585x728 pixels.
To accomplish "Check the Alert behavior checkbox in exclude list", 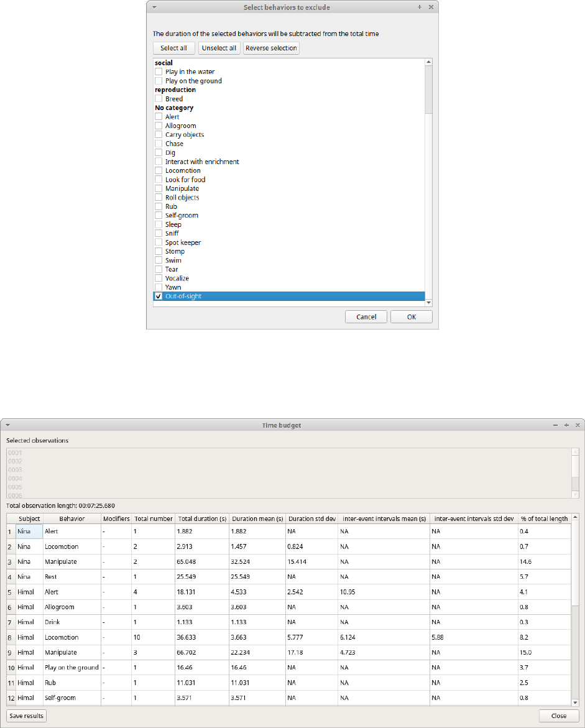I will [159, 116].
